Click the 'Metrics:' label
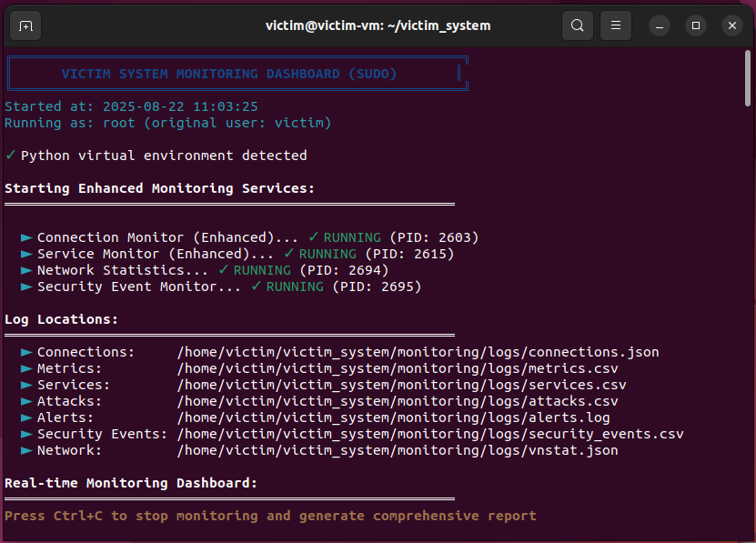 (x=69, y=369)
